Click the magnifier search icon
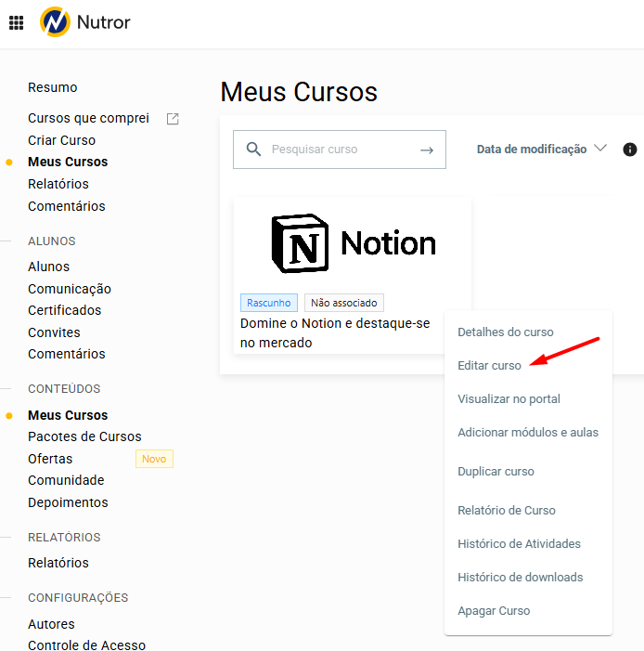Screen dimensions: 644x651 253,149
